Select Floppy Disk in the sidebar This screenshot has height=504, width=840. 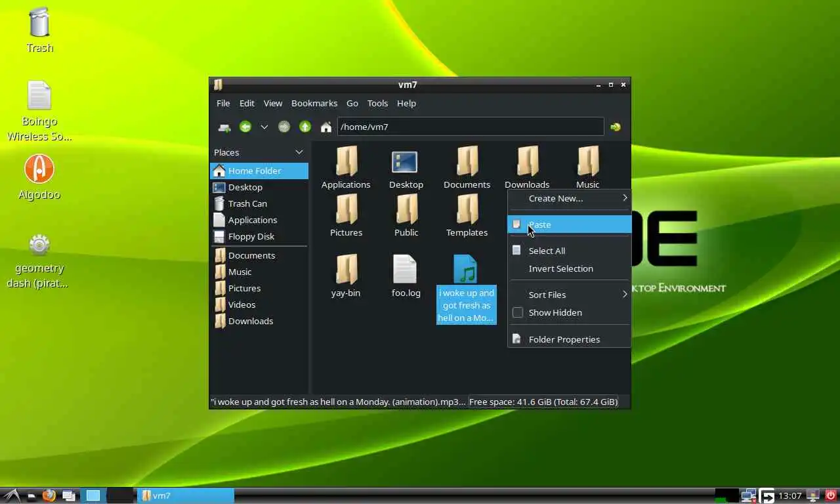click(x=259, y=236)
